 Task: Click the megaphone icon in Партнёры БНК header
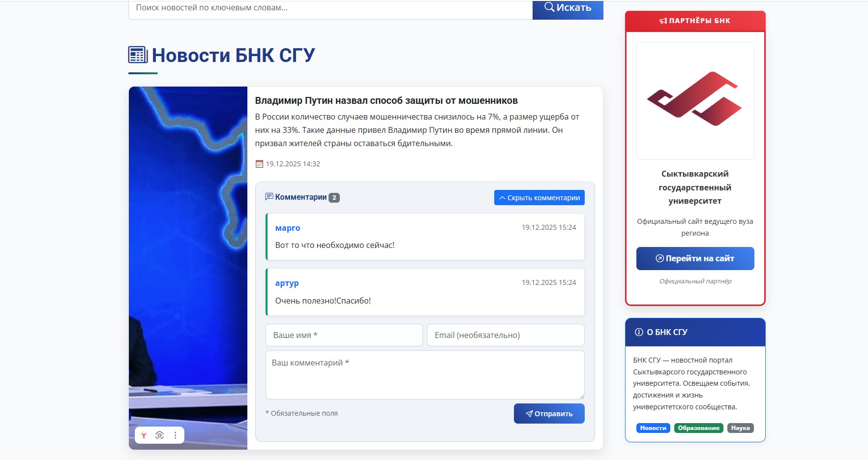tap(663, 21)
